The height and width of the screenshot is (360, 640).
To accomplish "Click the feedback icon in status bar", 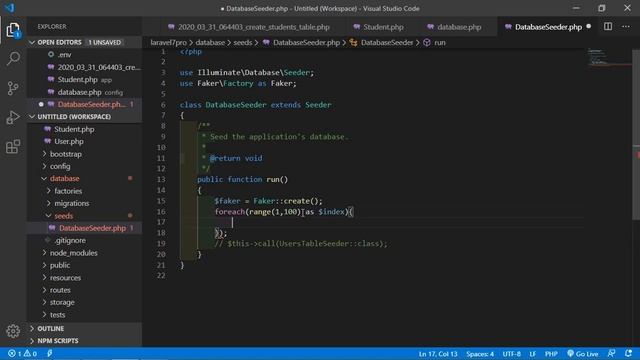I will click(x=611, y=353).
